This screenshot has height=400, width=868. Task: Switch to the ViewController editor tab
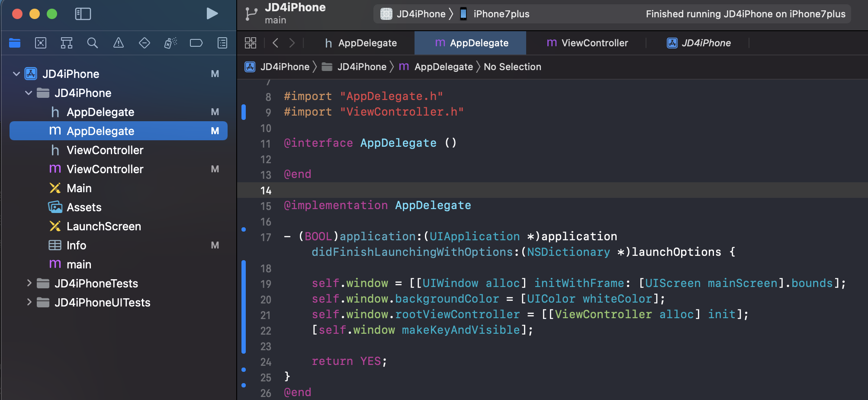(x=588, y=43)
